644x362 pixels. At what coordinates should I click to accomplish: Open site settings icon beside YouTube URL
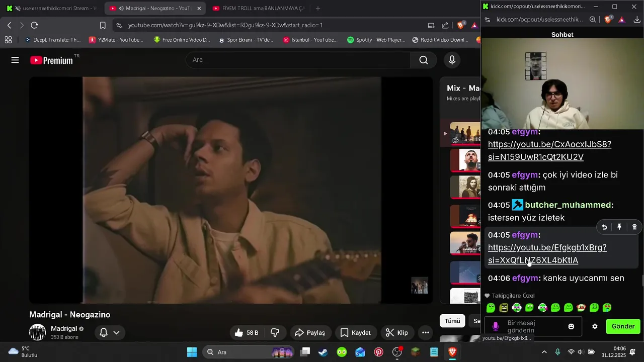pos(118,25)
